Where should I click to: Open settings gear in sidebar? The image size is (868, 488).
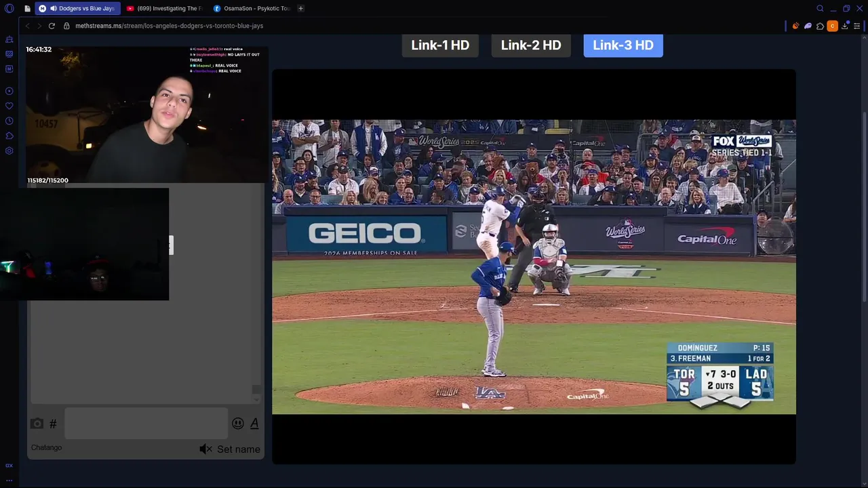click(9, 150)
